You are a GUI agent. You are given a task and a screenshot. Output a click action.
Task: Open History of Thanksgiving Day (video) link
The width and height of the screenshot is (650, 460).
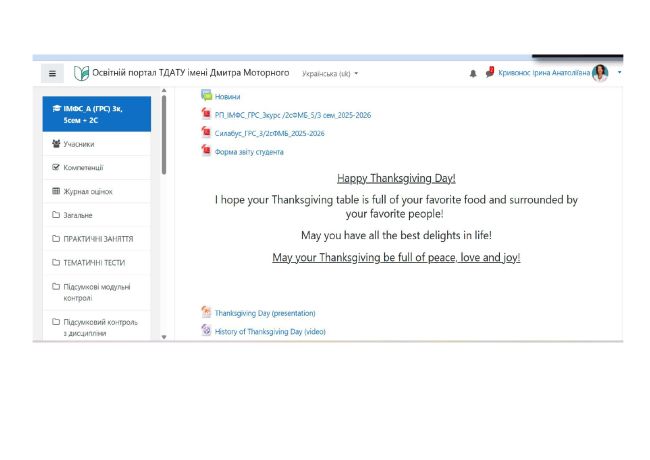(270, 332)
